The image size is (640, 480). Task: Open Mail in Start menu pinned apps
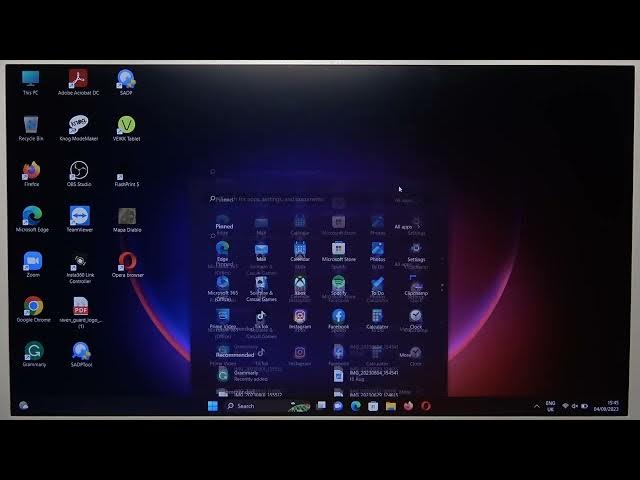click(x=261, y=252)
